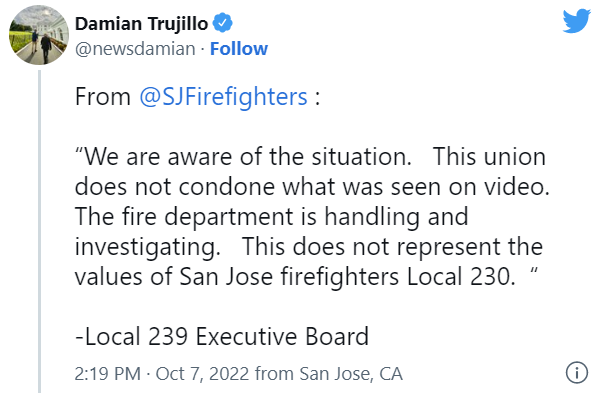Screen dimensions: 601x397
Task: Click the Oct 7, 2022 date
Action: (x=202, y=374)
